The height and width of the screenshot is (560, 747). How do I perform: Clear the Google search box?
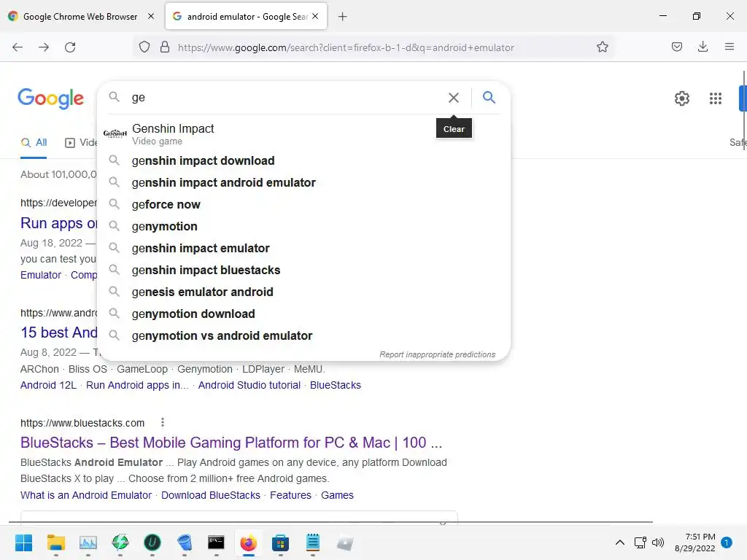[454, 98]
